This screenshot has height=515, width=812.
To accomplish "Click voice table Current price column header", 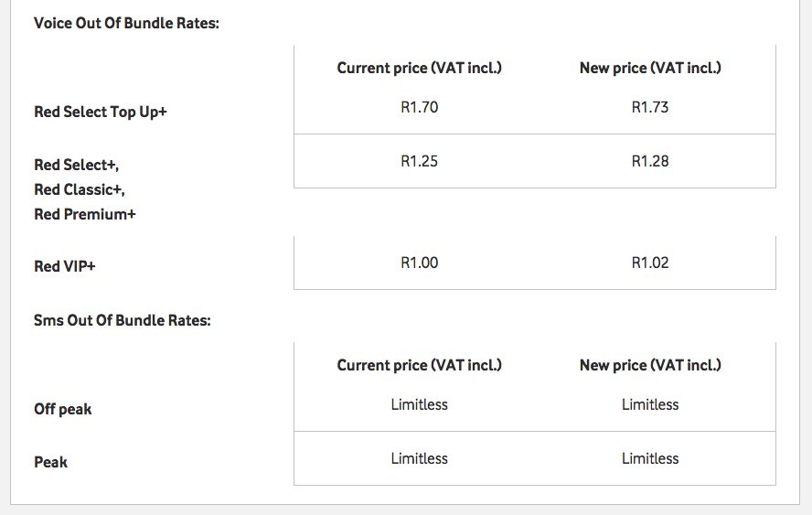I will [x=419, y=68].
